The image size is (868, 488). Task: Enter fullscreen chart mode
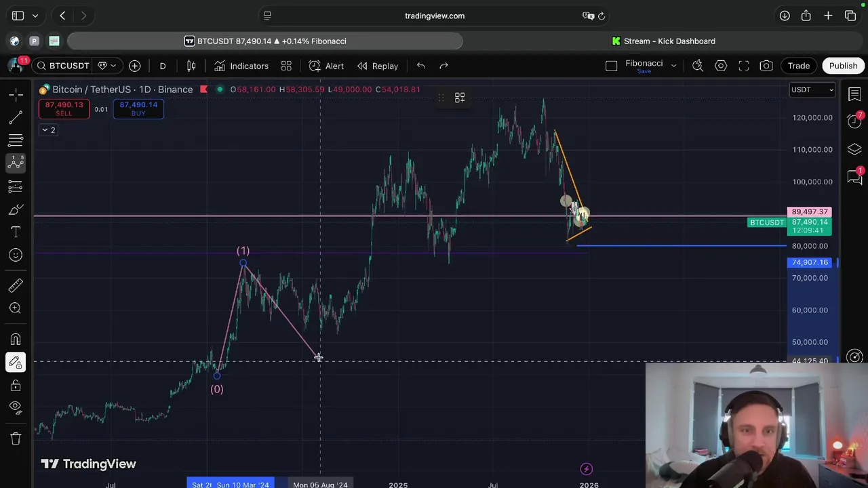[x=744, y=66]
